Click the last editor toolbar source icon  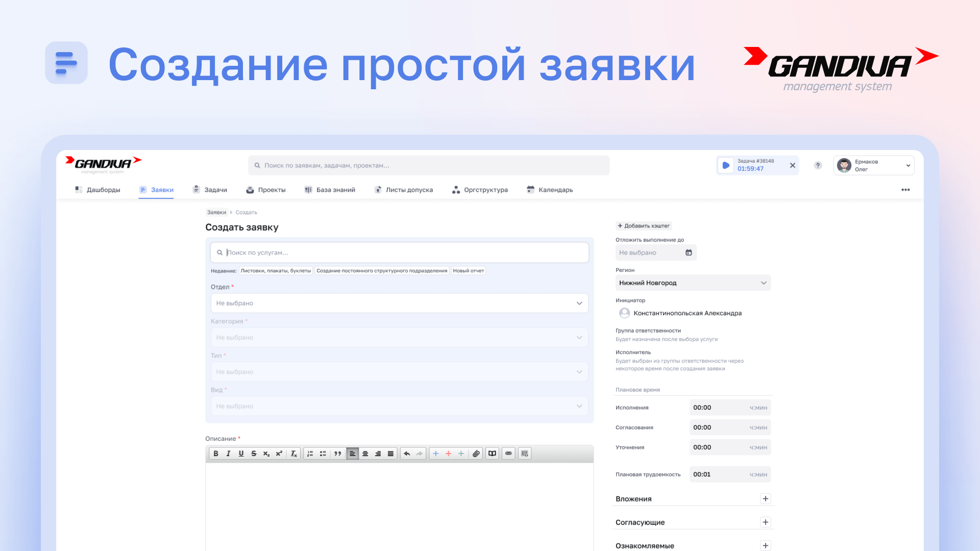pyautogui.click(x=525, y=454)
